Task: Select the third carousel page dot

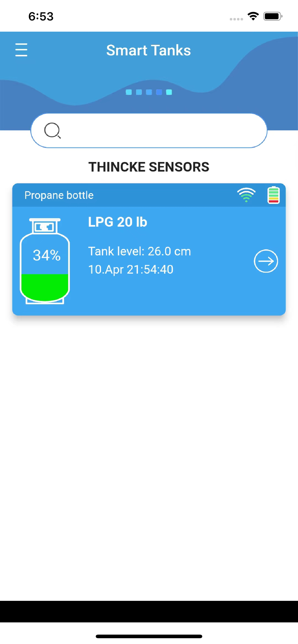Action: 149,92
